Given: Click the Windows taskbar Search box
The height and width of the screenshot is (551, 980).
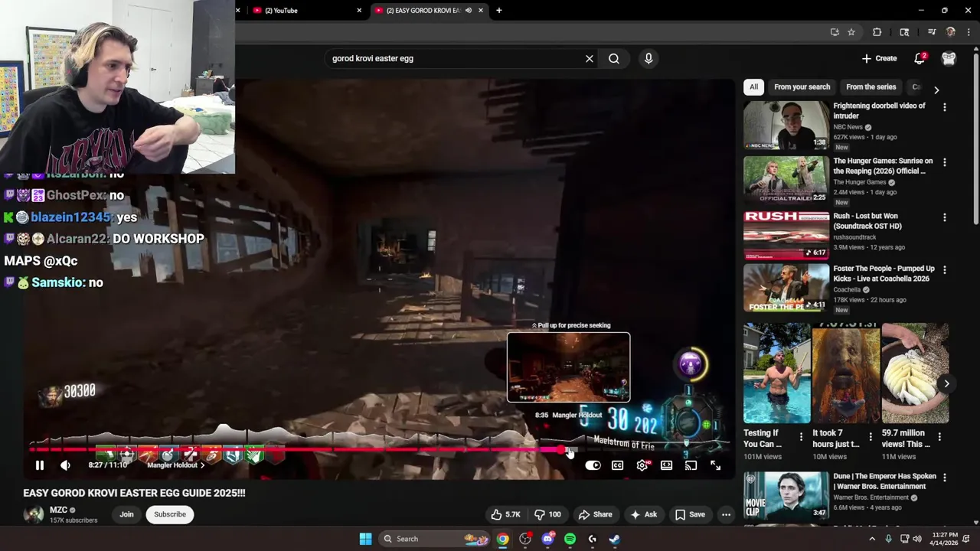Looking at the screenshot, I should (434, 539).
